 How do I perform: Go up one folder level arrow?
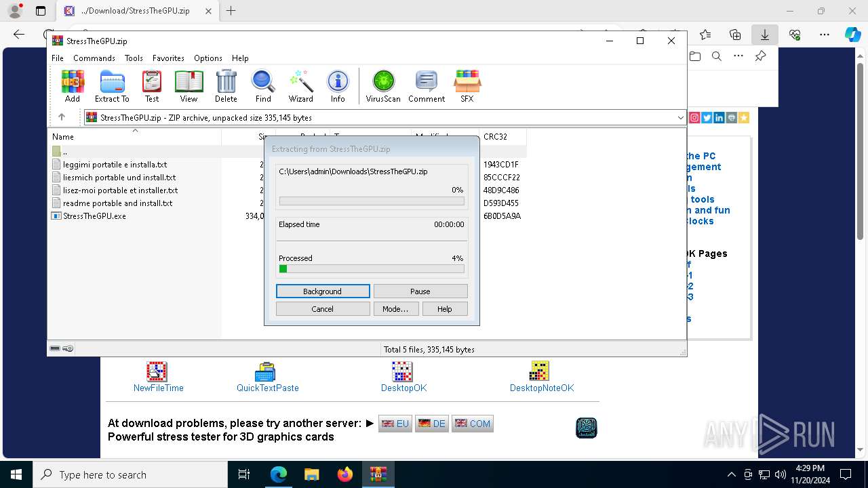[x=62, y=117]
